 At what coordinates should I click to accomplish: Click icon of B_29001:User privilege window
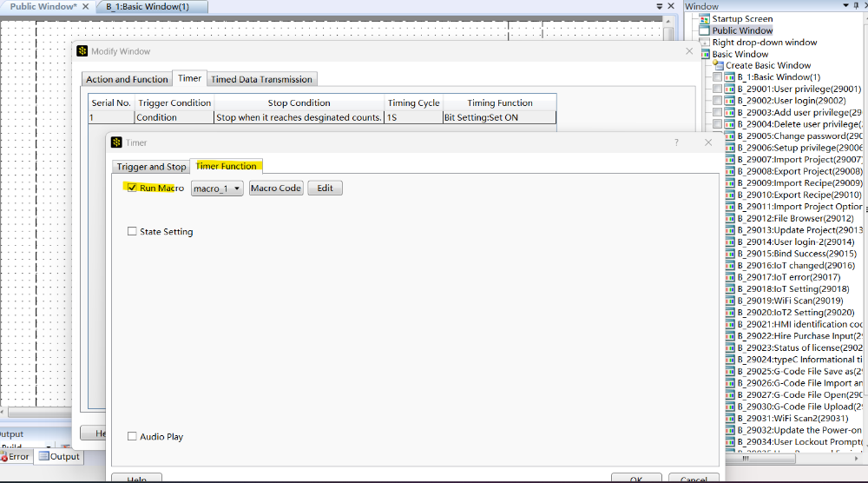[730, 89]
